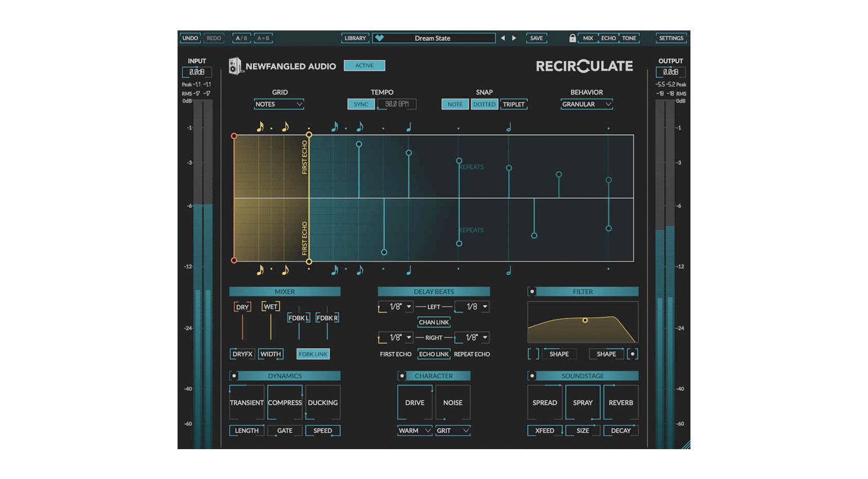Screen dimensions: 868x479
Task: Click the WIDTH mixer button
Action: [271, 354]
